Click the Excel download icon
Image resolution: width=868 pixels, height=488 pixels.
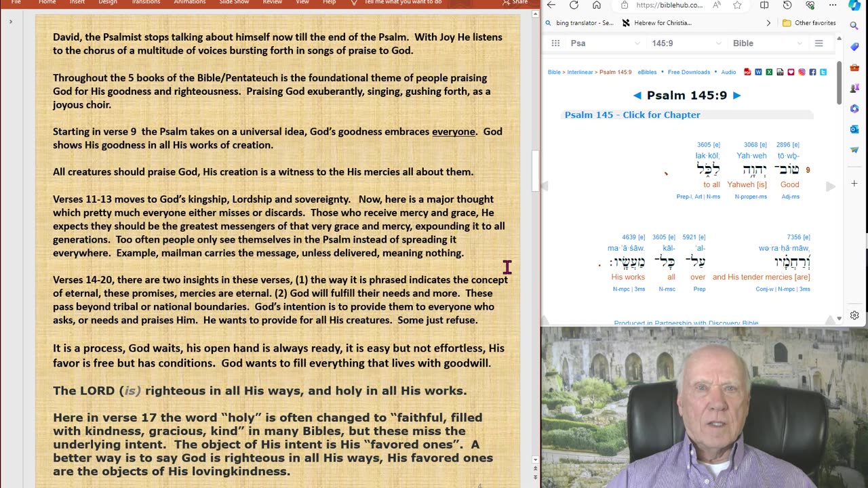tap(769, 72)
